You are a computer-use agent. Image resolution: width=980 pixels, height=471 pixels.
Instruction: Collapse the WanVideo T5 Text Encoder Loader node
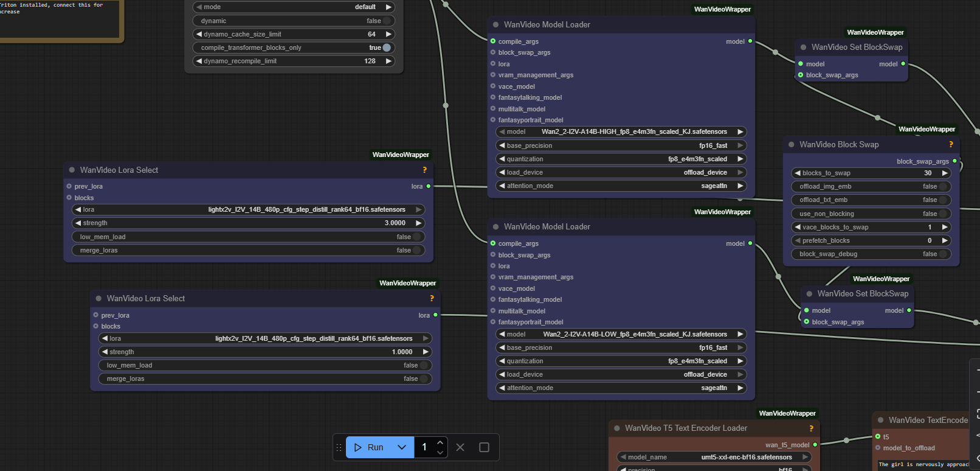click(x=616, y=428)
